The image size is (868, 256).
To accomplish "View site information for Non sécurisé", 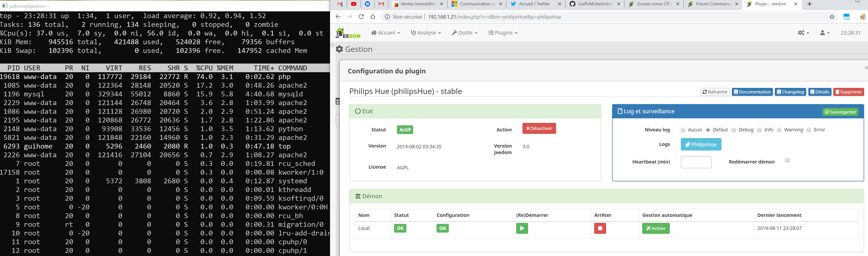I will click(403, 17).
